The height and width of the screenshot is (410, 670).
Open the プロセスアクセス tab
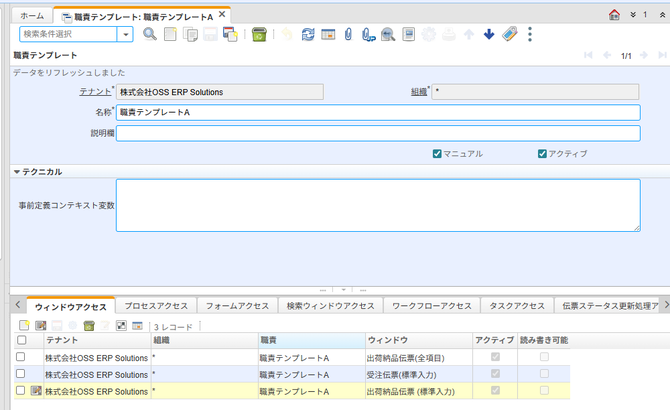(x=156, y=306)
